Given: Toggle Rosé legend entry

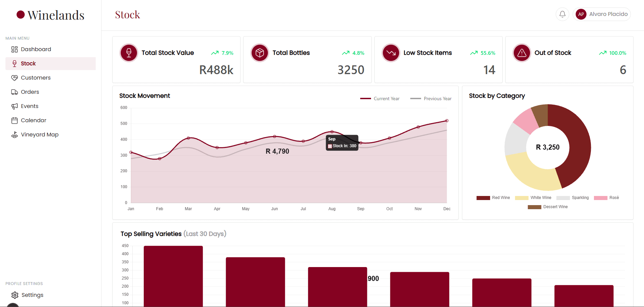Looking at the screenshot, I should (x=606, y=198).
